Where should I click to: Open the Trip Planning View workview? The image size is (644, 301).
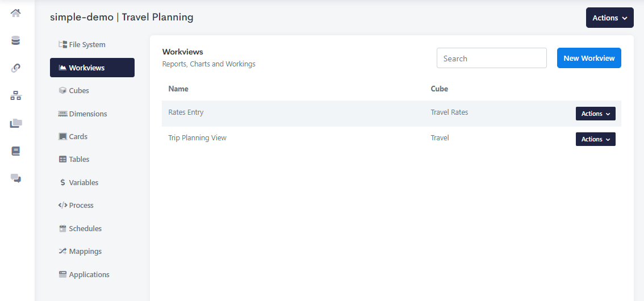[x=197, y=138]
